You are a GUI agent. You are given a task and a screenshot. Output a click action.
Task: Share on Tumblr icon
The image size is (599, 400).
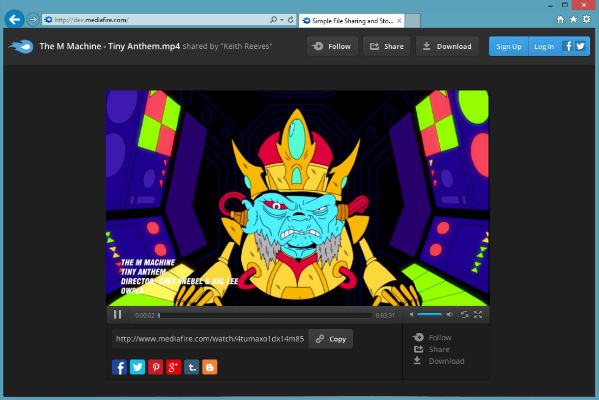191,367
